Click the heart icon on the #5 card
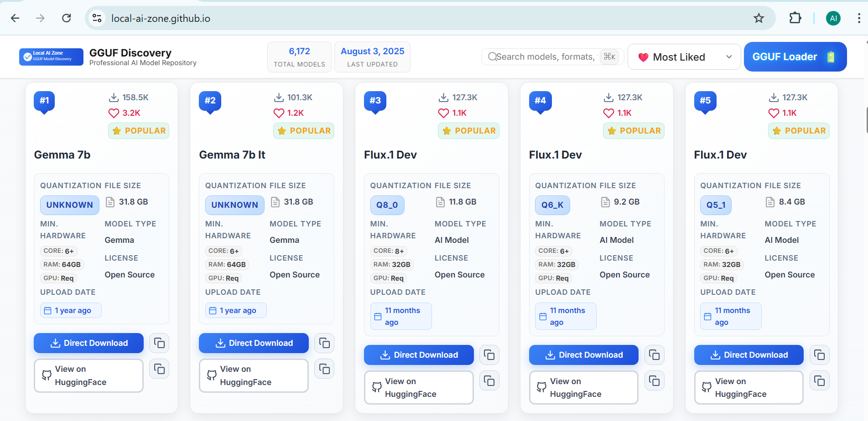 [x=774, y=113]
